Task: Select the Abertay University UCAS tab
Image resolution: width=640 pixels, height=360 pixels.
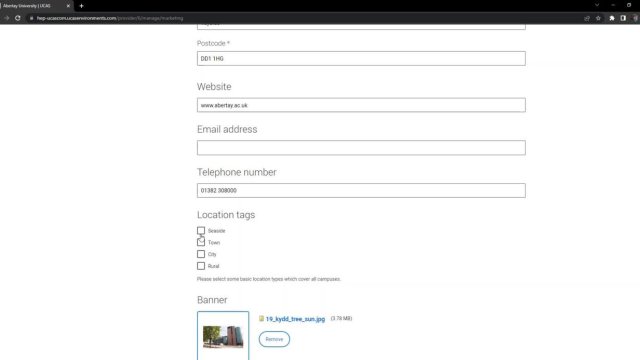Action: pos(37,6)
